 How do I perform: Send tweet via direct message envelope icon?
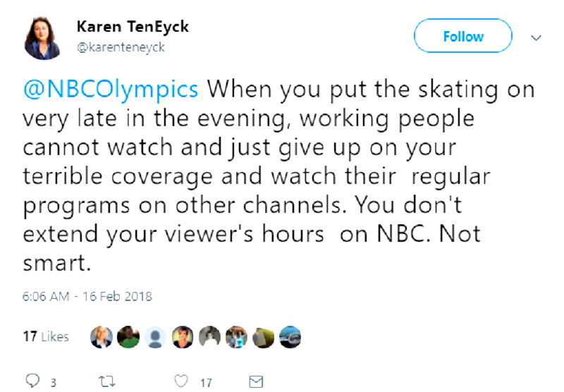coord(256,381)
